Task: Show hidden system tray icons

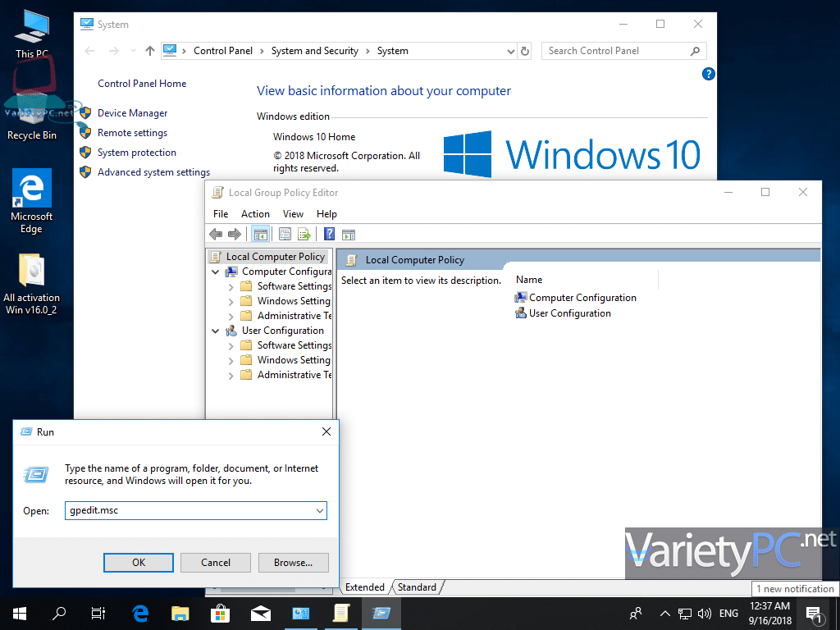Action: click(x=664, y=614)
